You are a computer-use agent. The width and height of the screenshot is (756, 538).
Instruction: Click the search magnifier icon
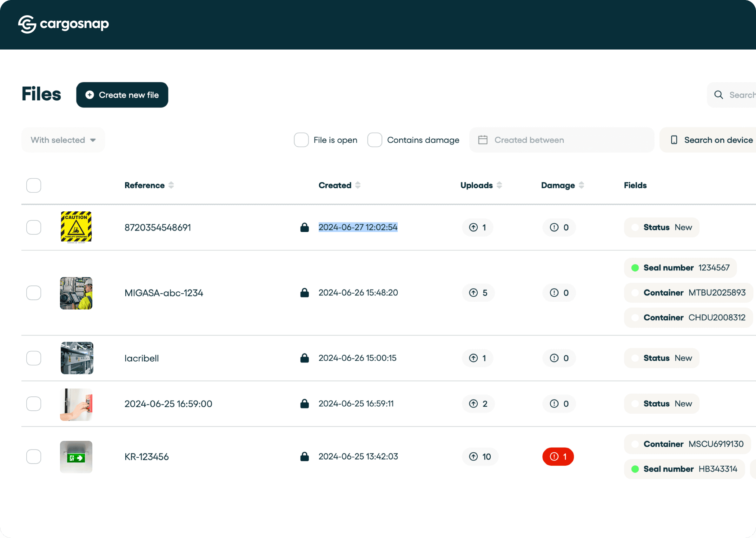click(x=718, y=95)
